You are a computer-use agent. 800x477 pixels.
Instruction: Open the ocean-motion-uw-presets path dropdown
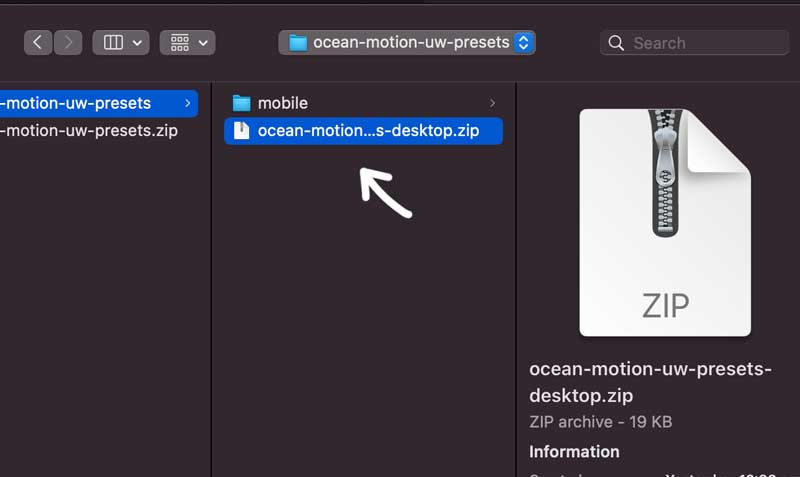point(524,43)
